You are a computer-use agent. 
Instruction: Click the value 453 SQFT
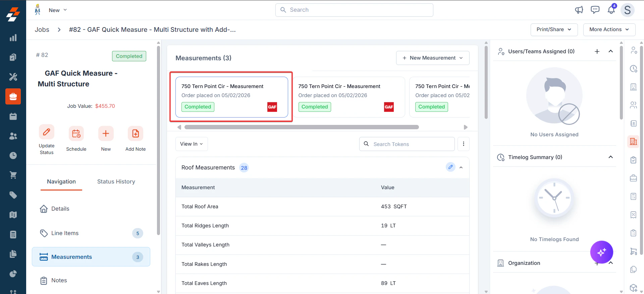(x=394, y=207)
